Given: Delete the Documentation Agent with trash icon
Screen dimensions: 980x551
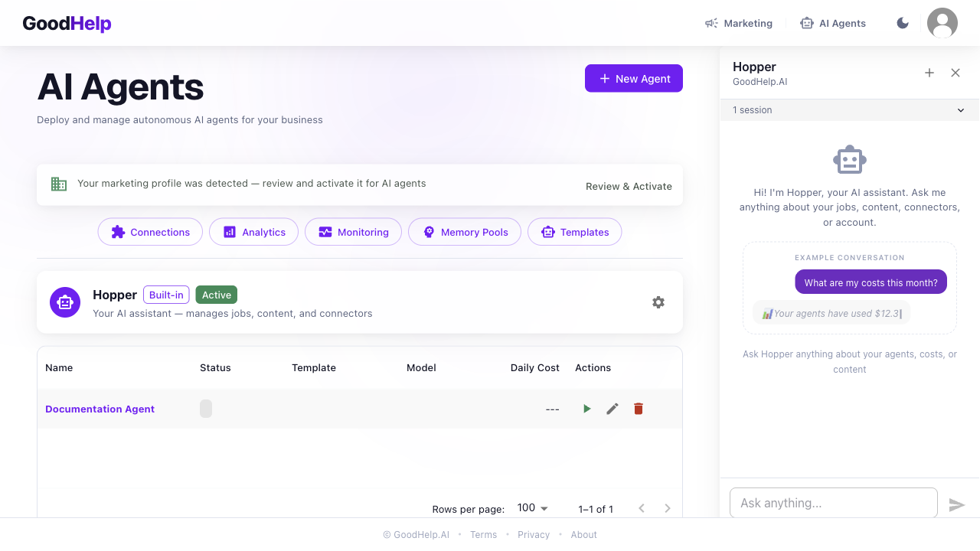Looking at the screenshot, I should click(x=639, y=409).
